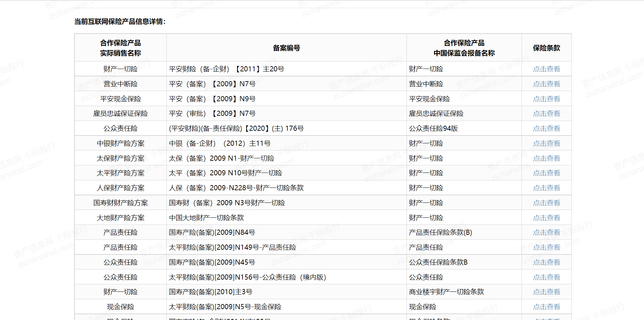Screen dimensions: 644x320
Task: Select text 国寿产险(备案)[2009]N45号
Action: point(212,262)
